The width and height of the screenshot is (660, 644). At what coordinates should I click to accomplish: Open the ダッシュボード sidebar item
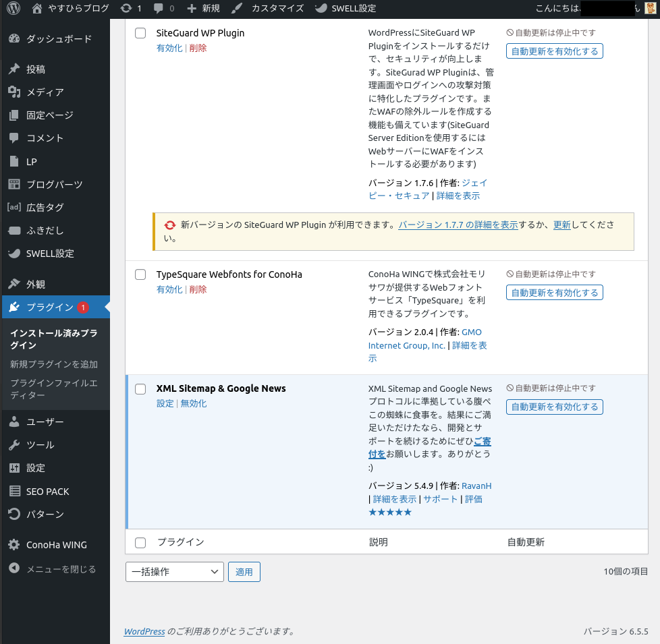coord(58,39)
